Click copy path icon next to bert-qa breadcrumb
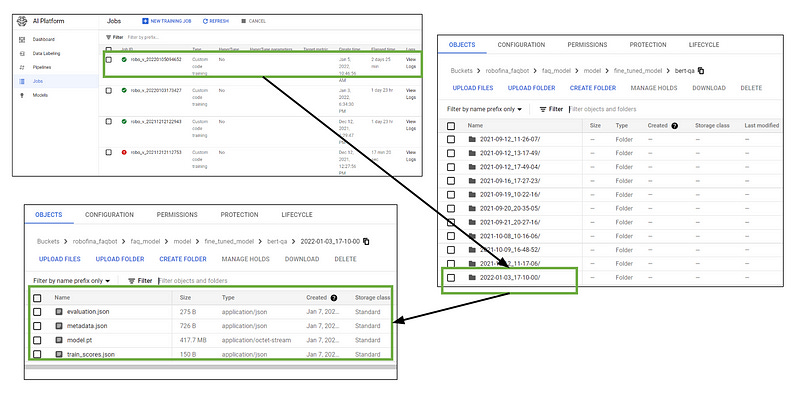The height and width of the screenshot is (393, 800). pyautogui.click(x=701, y=70)
